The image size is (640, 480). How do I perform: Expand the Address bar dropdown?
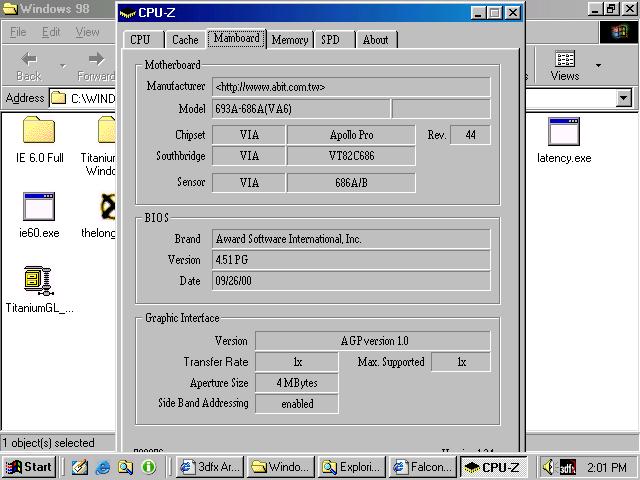click(x=624, y=98)
